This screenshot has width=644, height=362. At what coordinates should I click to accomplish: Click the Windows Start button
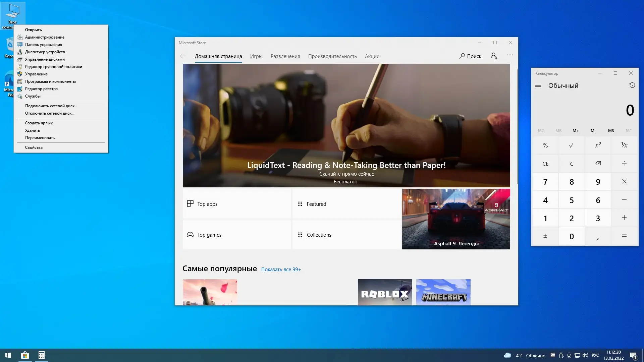(x=8, y=355)
